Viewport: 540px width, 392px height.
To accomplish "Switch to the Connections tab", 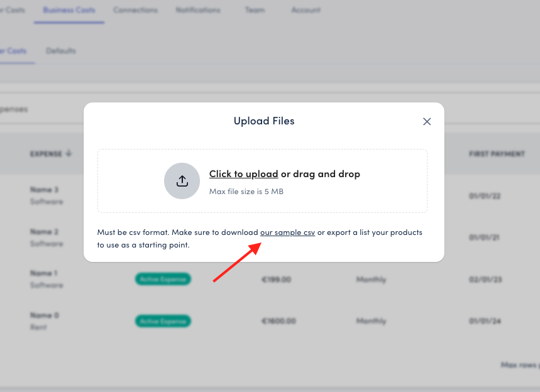I will point(135,10).
